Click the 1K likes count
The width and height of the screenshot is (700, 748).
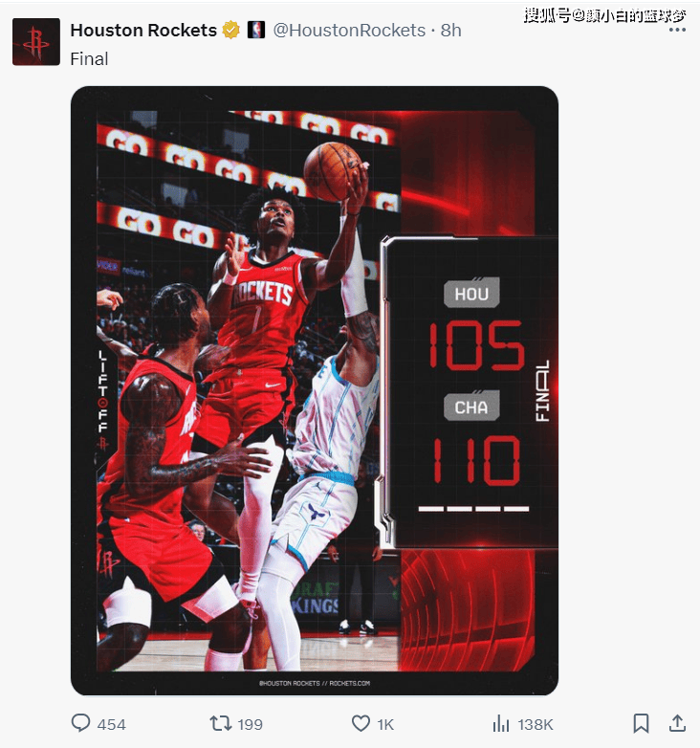point(385,724)
